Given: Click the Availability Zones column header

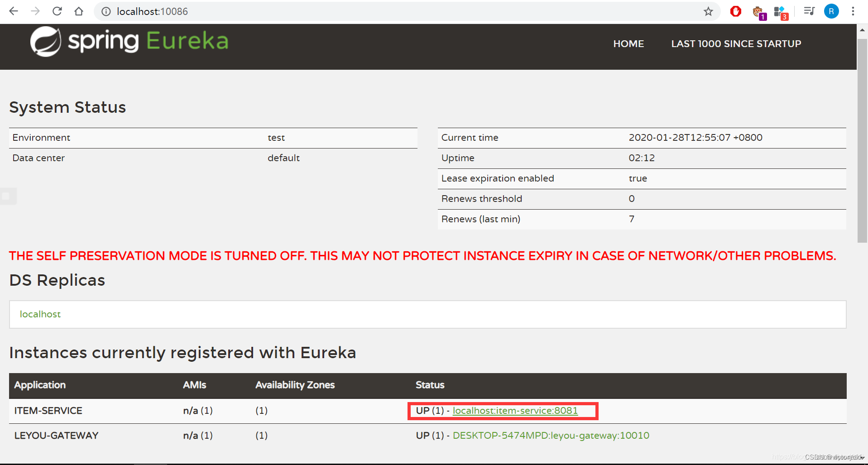Looking at the screenshot, I should [295, 385].
